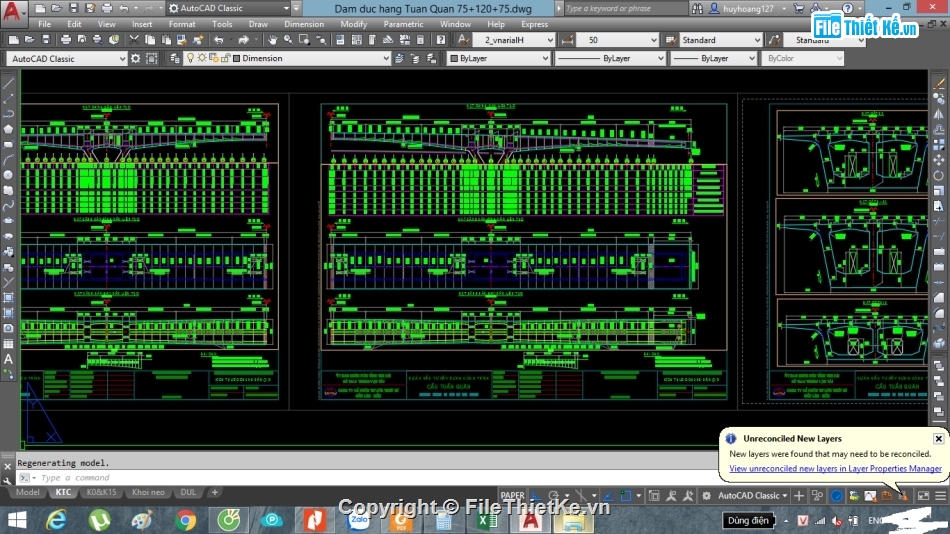Open the File menu

tap(44, 24)
